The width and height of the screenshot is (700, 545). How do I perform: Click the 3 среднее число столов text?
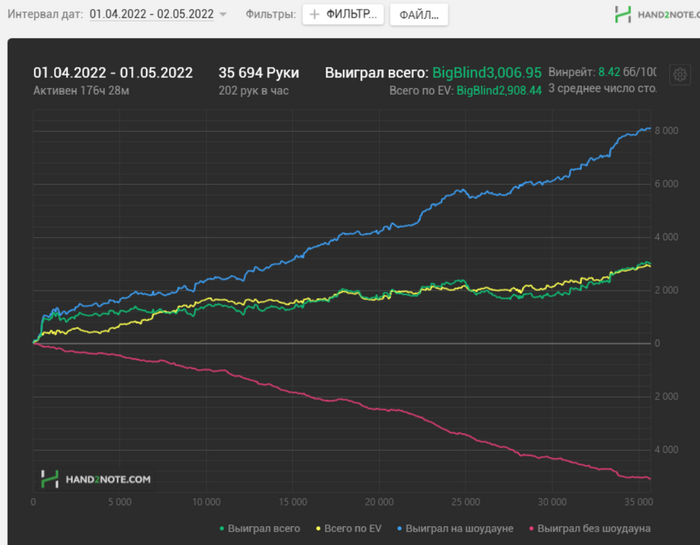tap(603, 88)
